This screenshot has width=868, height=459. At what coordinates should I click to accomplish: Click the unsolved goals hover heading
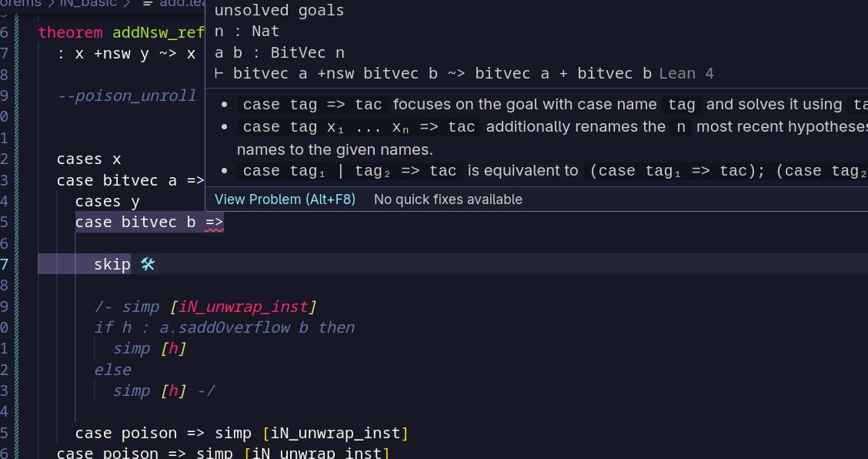point(279,11)
